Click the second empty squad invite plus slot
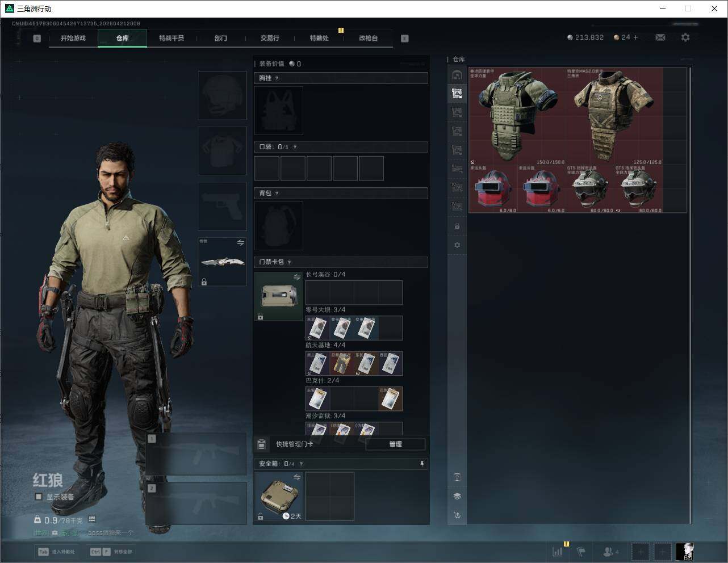Screen dimensions: 728x563 point(662,551)
